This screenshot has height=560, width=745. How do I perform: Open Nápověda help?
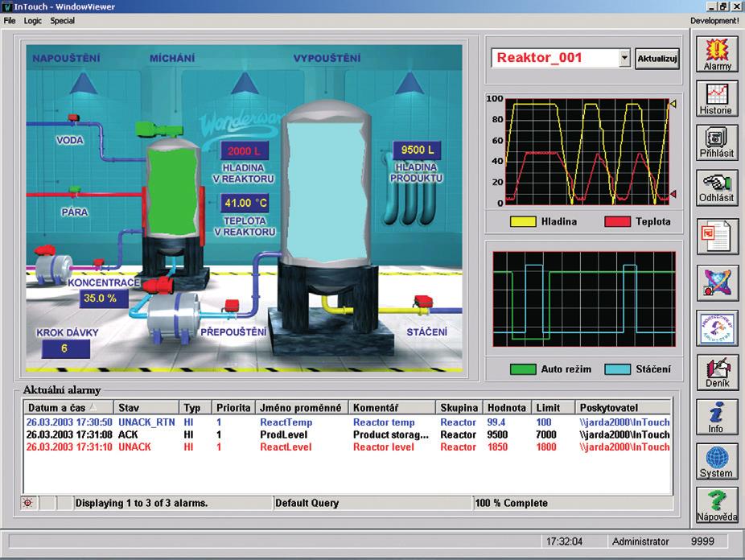717,505
